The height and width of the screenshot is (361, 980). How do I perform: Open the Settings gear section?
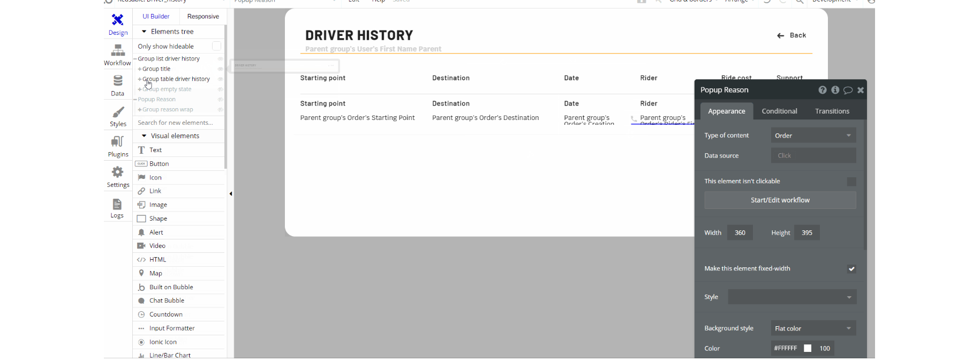click(x=118, y=177)
